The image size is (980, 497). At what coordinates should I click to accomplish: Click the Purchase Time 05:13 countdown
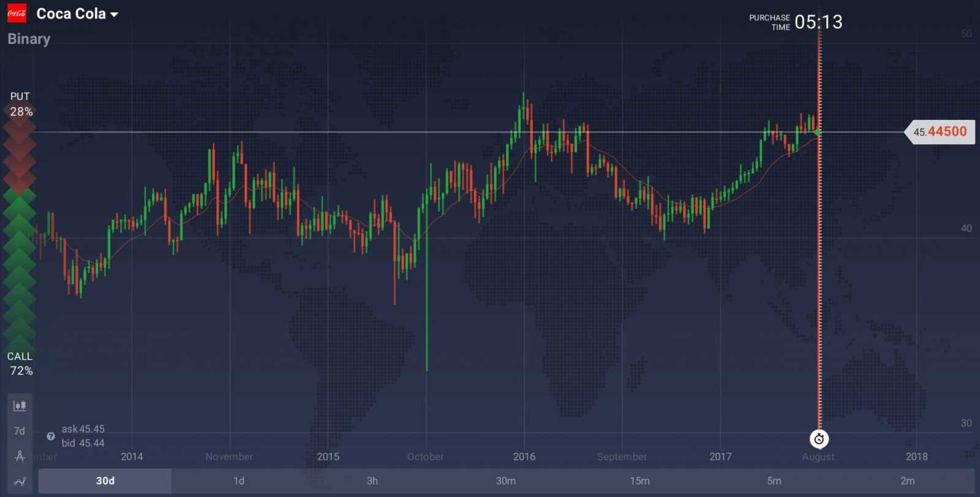pyautogui.click(x=796, y=23)
